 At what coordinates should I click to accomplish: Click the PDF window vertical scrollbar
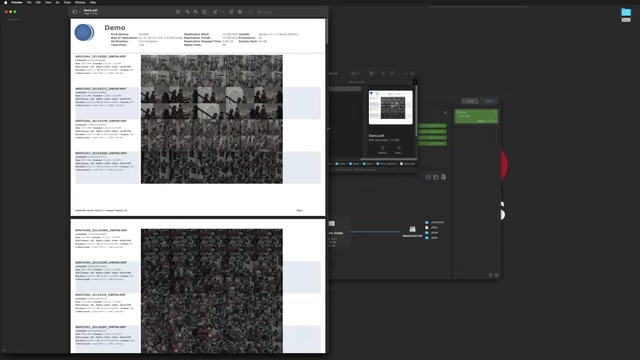click(326, 31)
